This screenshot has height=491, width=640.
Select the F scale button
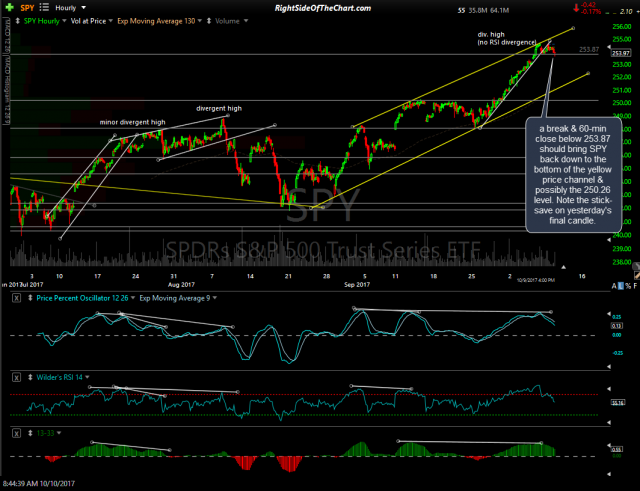click(x=636, y=286)
